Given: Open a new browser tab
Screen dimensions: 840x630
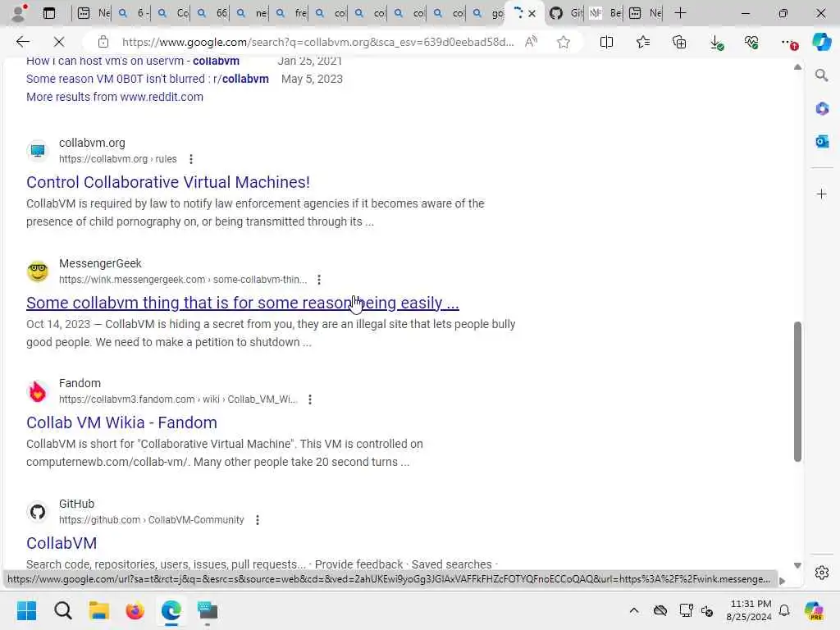Looking at the screenshot, I should [680, 13].
